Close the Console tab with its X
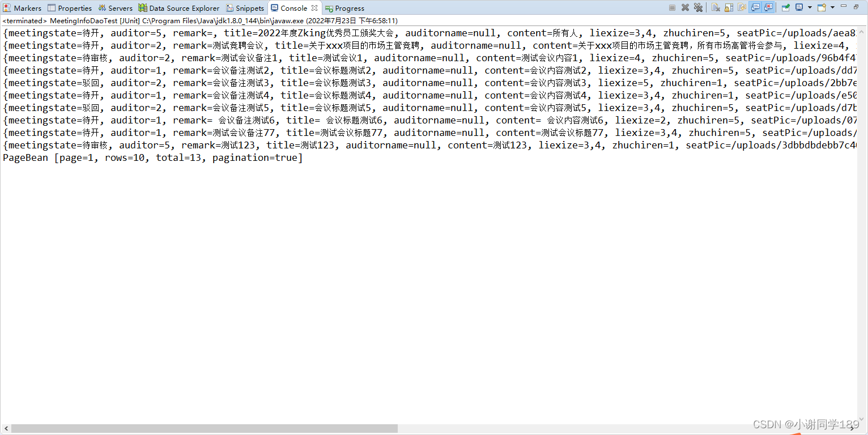The width and height of the screenshot is (868, 435). click(x=314, y=8)
